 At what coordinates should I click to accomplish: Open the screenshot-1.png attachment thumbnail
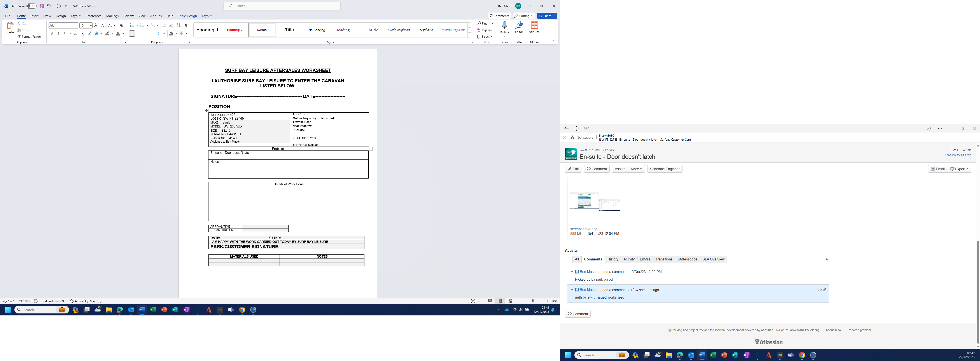[x=595, y=202]
